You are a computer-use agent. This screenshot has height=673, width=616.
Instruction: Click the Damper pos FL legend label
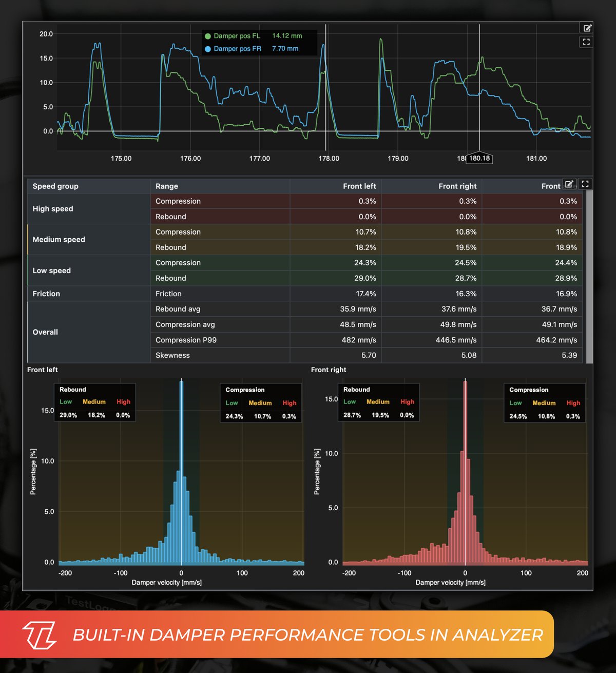coord(237,36)
